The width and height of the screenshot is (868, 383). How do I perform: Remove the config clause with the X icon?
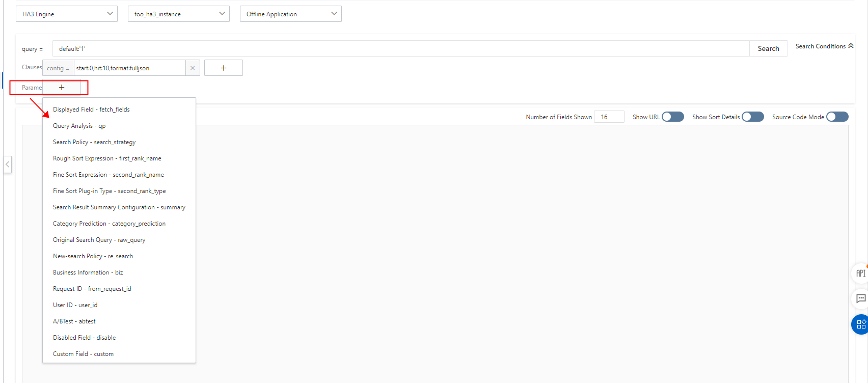click(193, 68)
